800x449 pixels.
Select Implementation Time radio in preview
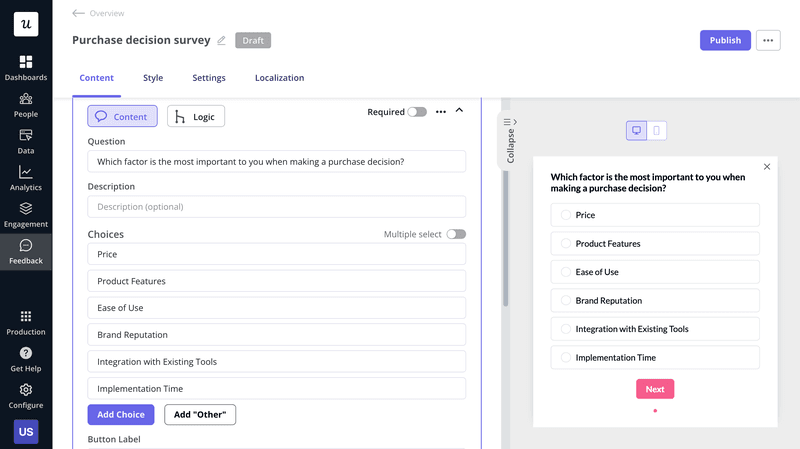[566, 358]
